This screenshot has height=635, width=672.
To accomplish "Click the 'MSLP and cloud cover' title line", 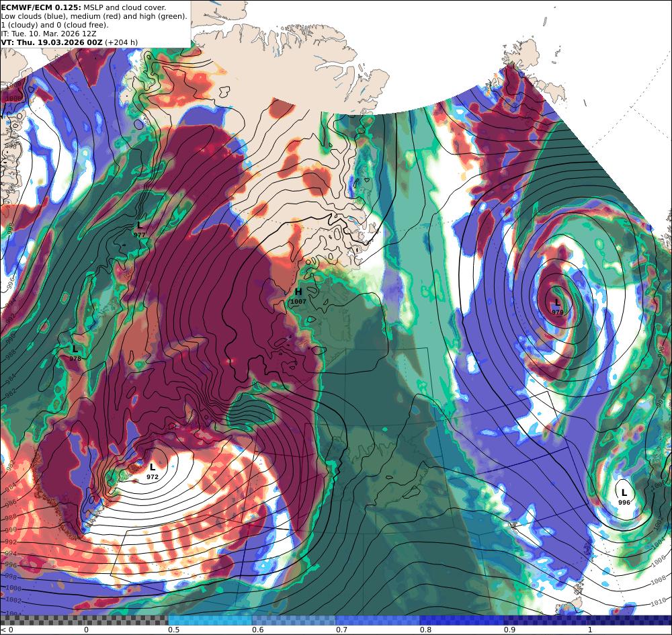I will (x=83, y=7).
